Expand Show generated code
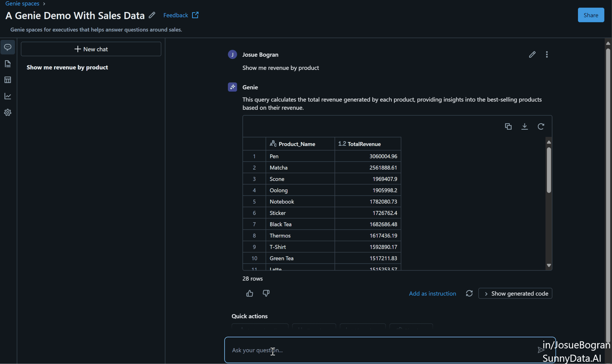The height and width of the screenshot is (364, 612). 515,293
